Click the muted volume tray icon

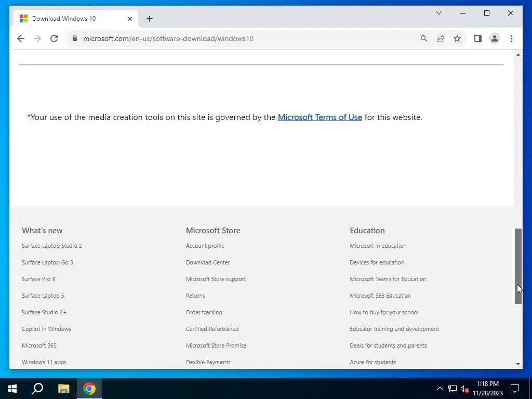click(465, 389)
